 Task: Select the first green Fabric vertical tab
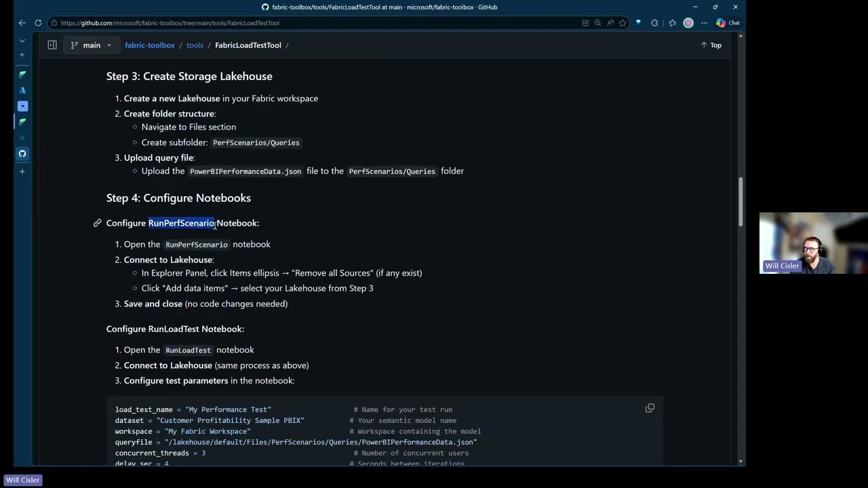[x=22, y=74]
